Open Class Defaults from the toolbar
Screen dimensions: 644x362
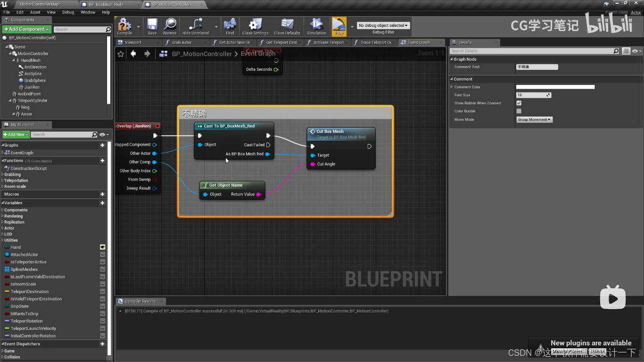287,26
